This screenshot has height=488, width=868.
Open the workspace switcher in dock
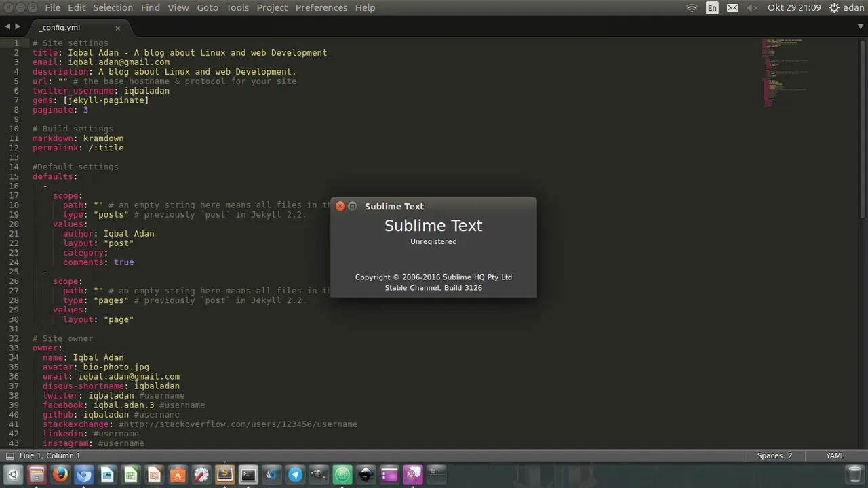[436, 474]
